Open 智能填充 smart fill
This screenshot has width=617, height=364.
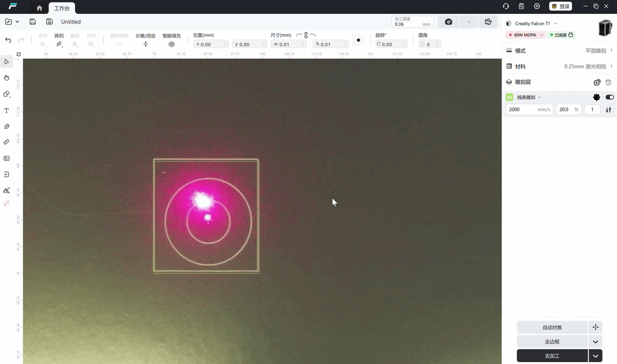pyautogui.click(x=172, y=40)
